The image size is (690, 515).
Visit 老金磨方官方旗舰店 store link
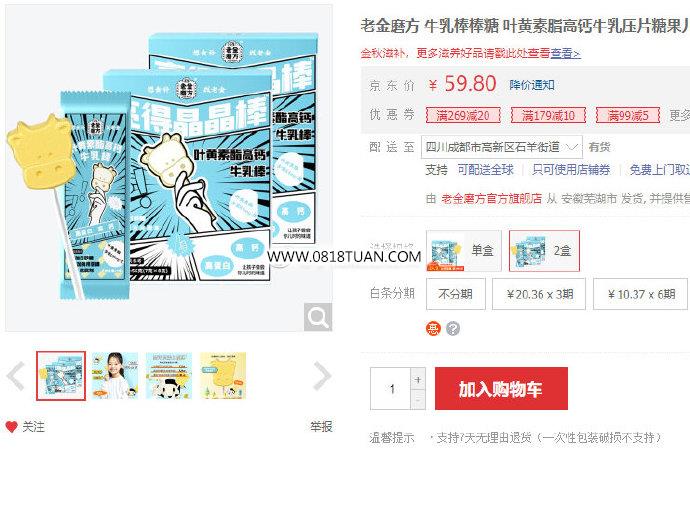click(x=492, y=199)
